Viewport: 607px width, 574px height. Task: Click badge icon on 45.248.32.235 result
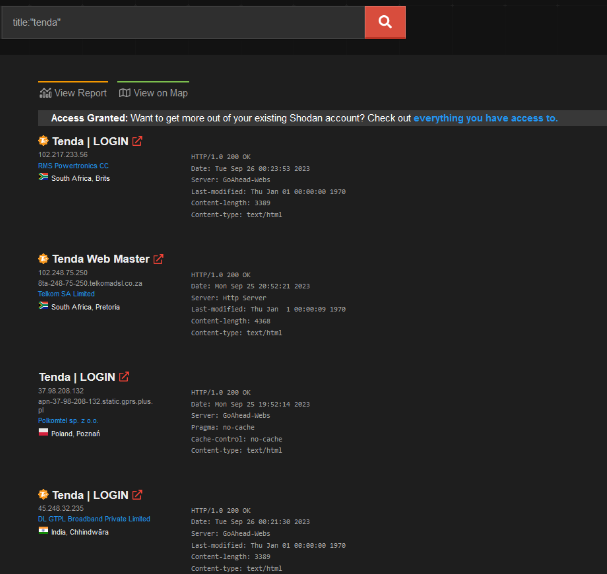coord(43,494)
